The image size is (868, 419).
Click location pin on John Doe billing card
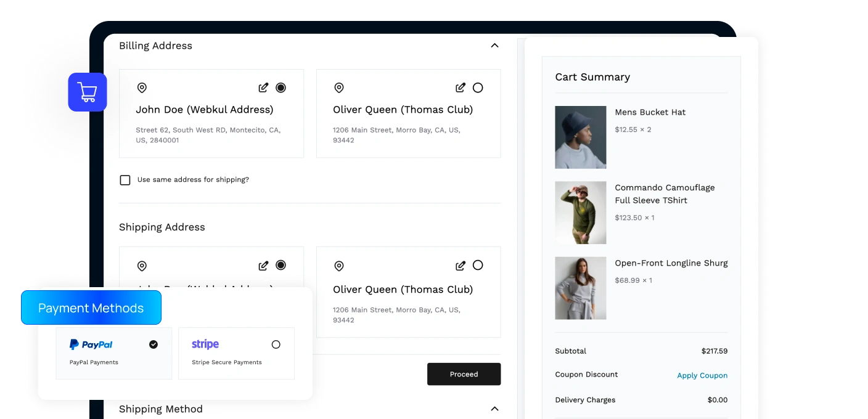[142, 88]
